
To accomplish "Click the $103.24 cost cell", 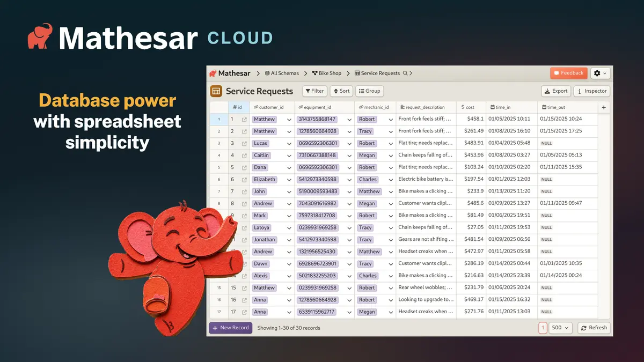I will point(471,167).
